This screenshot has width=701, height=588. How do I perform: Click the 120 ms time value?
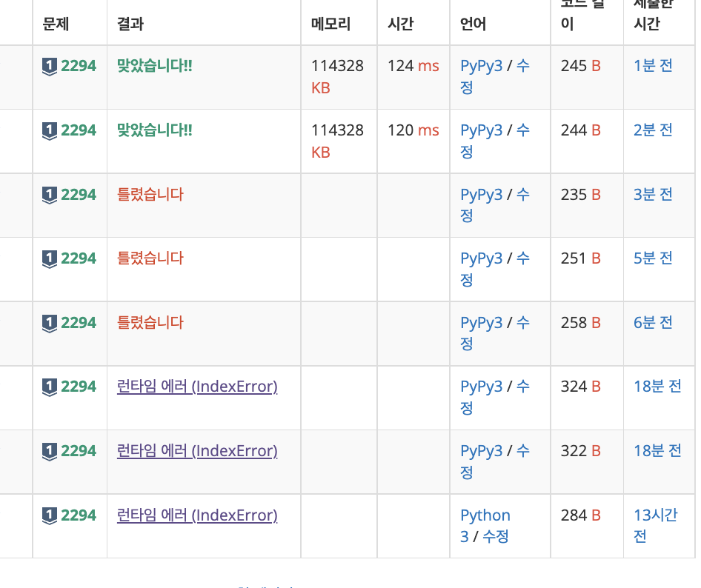pyautogui.click(x=413, y=130)
